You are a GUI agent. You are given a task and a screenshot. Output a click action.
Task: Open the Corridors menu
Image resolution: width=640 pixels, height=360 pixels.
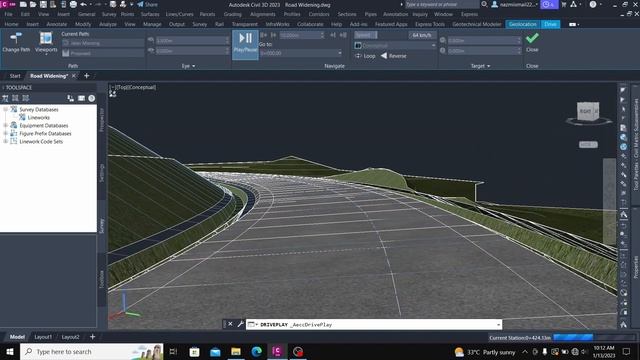coord(319,14)
